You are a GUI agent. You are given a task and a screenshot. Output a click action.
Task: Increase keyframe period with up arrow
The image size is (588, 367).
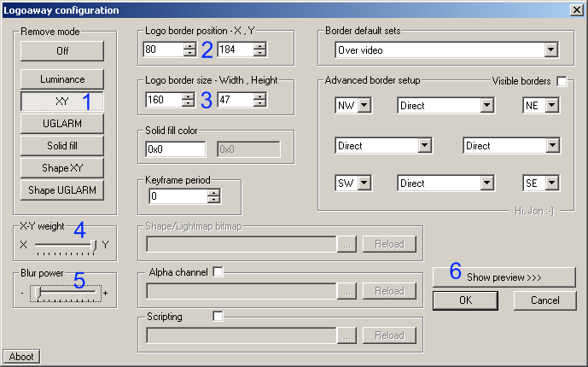click(x=213, y=193)
